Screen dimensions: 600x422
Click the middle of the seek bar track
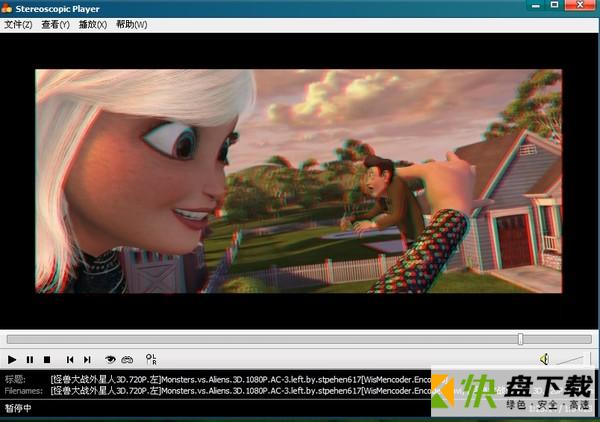click(299, 339)
